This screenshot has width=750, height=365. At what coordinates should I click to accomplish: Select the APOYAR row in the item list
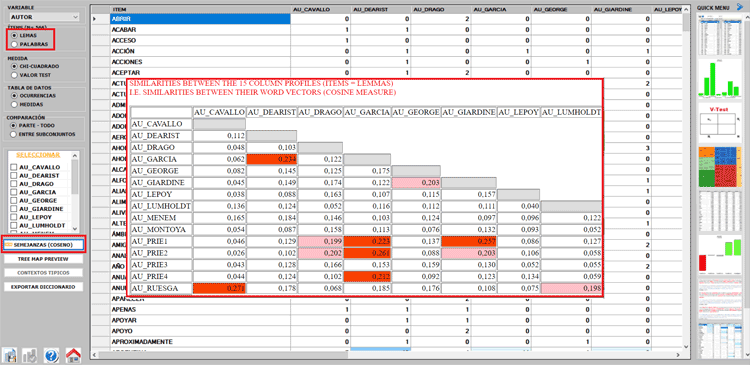[x=199, y=321]
